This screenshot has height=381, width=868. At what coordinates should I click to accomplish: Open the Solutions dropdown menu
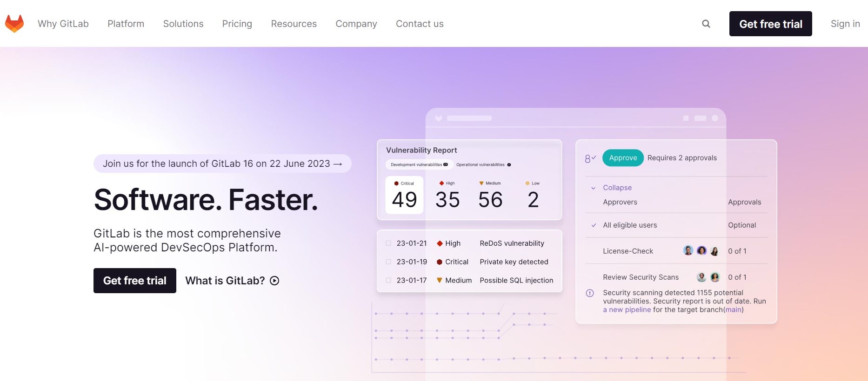pyautogui.click(x=183, y=24)
